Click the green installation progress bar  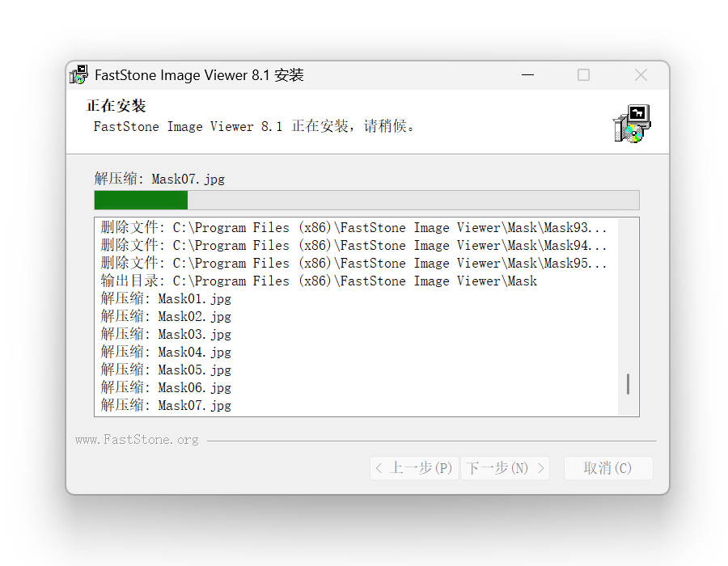click(x=366, y=200)
